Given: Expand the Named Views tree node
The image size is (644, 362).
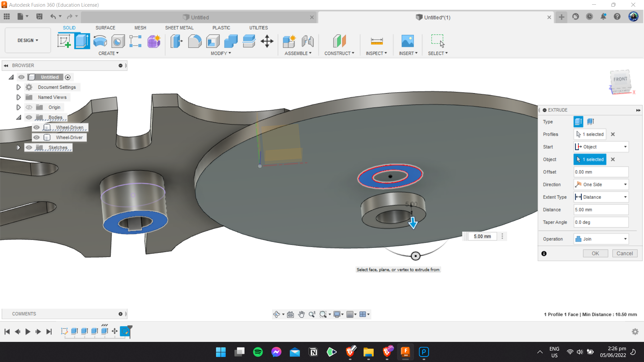Looking at the screenshot, I should pyautogui.click(x=18, y=97).
